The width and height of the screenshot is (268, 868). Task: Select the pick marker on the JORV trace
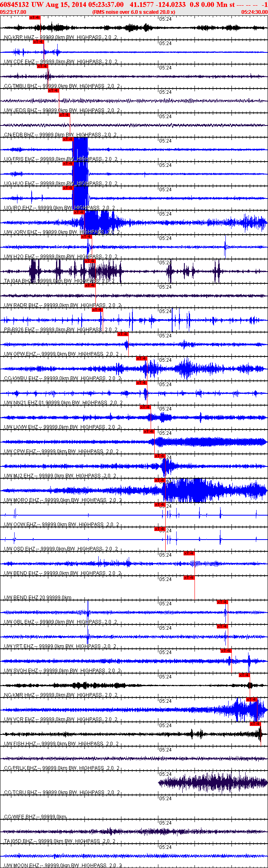79,212
